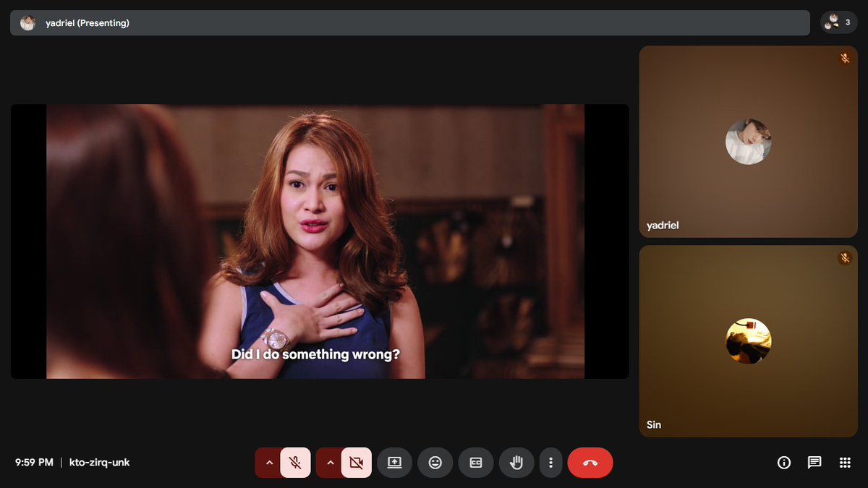
Task: Raise hand using the hand icon
Action: click(516, 463)
